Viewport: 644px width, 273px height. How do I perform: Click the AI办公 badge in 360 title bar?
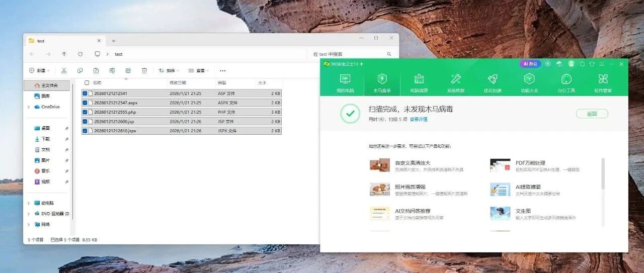click(x=530, y=64)
